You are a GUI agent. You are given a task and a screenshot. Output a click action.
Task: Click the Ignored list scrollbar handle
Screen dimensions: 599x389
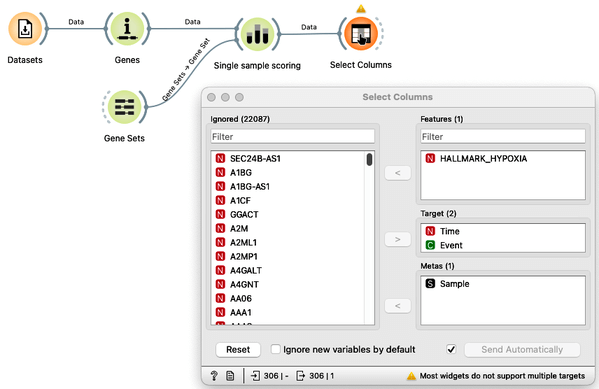point(369,159)
